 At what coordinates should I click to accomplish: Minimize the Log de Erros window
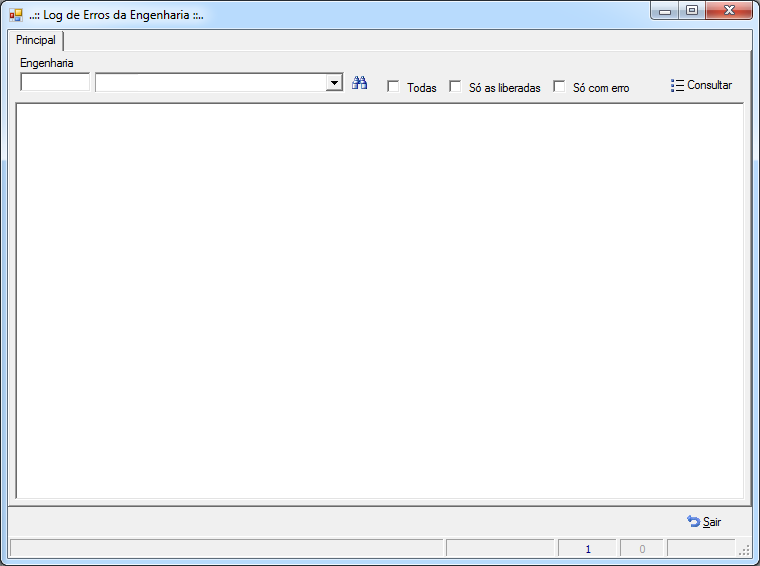[665, 11]
